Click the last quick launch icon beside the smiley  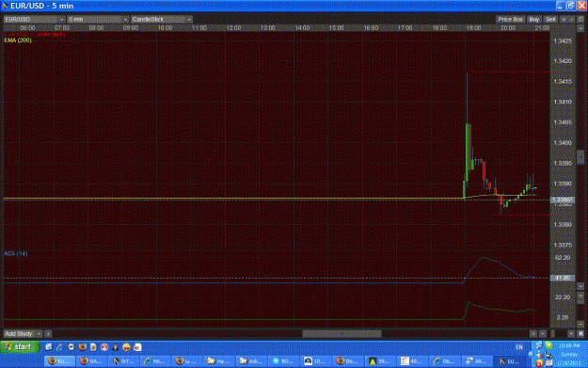pyautogui.click(x=137, y=347)
